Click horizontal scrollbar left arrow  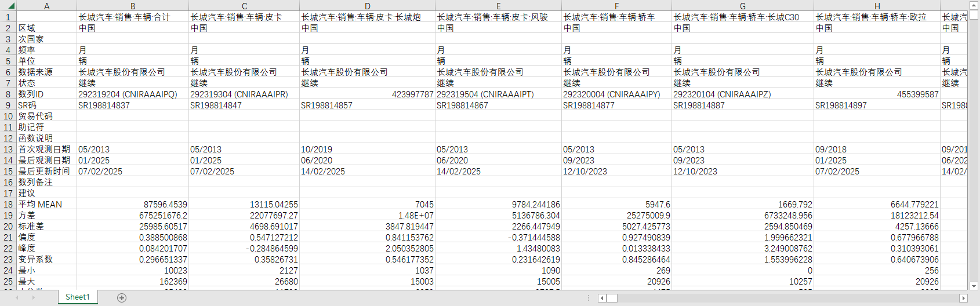click(602, 298)
